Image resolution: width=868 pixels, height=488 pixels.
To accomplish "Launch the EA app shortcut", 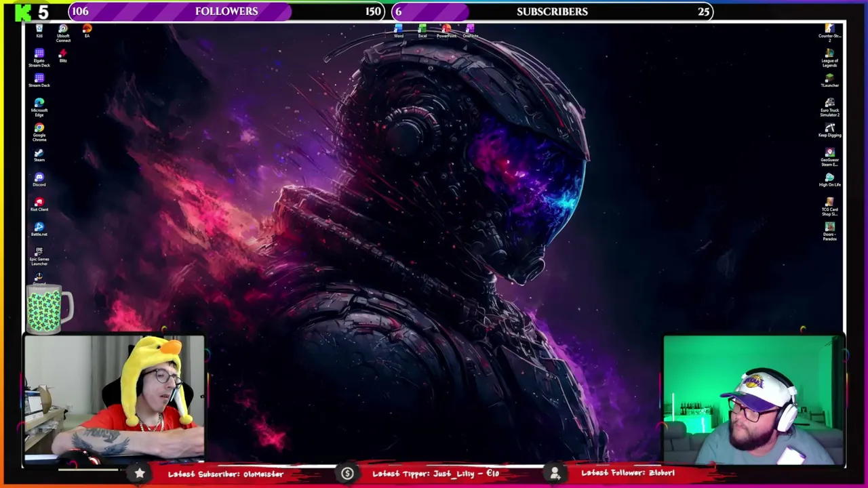I will point(87,30).
